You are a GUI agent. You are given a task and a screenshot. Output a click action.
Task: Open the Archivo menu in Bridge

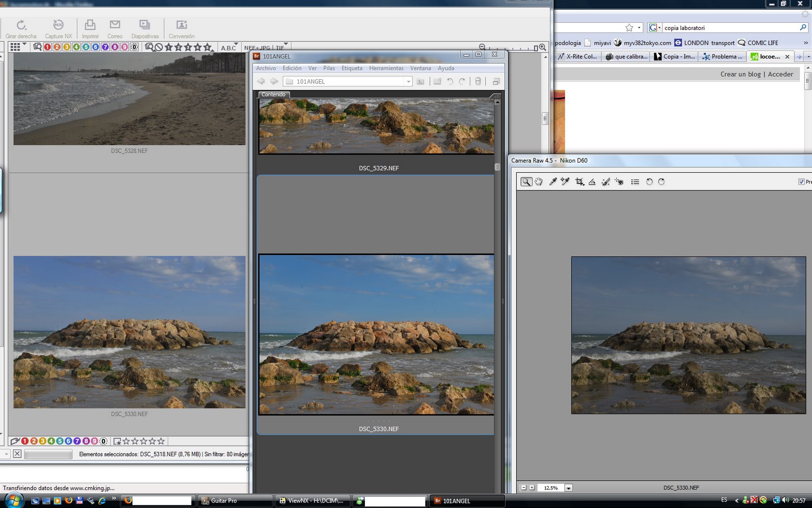tap(266, 68)
